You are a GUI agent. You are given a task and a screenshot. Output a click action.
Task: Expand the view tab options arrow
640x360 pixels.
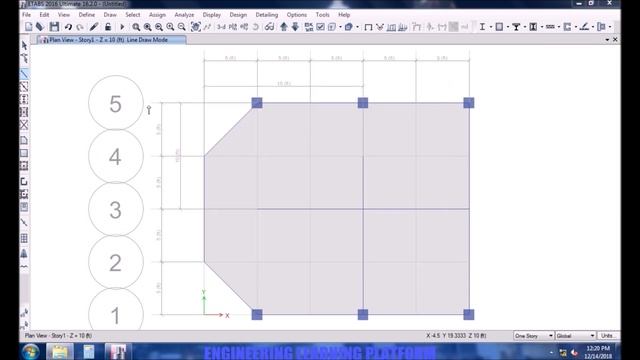(x=607, y=40)
